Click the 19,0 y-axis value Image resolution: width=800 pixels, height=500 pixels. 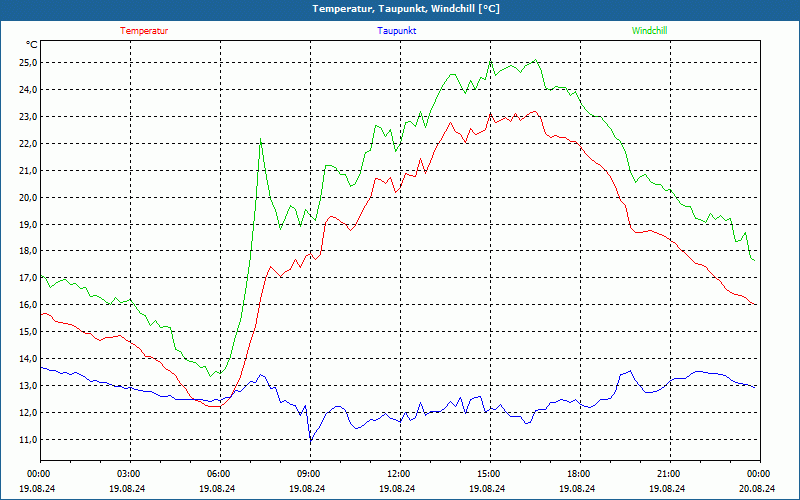pos(28,224)
